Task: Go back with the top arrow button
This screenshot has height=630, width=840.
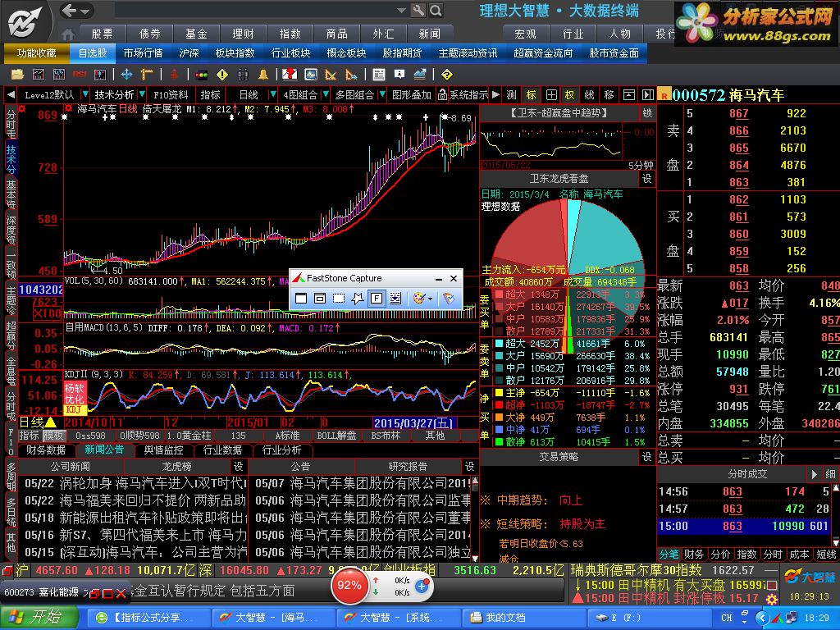Action: click(x=70, y=10)
